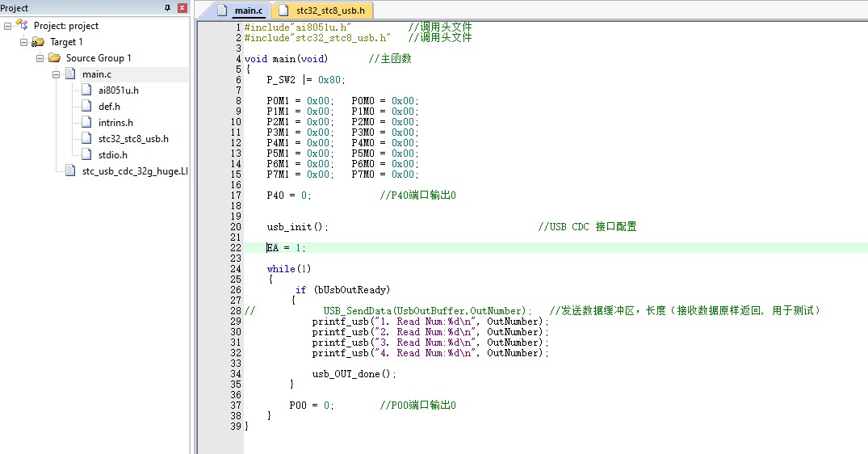The width and height of the screenshot is (868, 454).
Task: Click the Target 1 folder icon
Action: [x=38, y=42]
